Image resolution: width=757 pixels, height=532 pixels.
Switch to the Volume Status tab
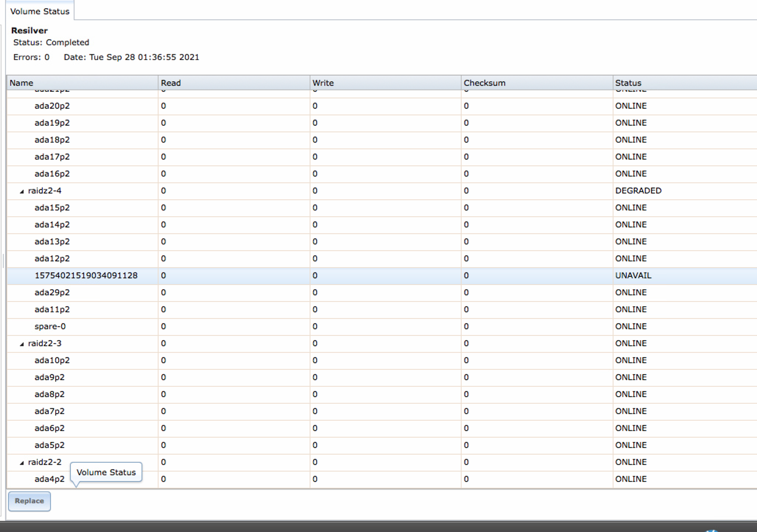click(x=40, y=11)
